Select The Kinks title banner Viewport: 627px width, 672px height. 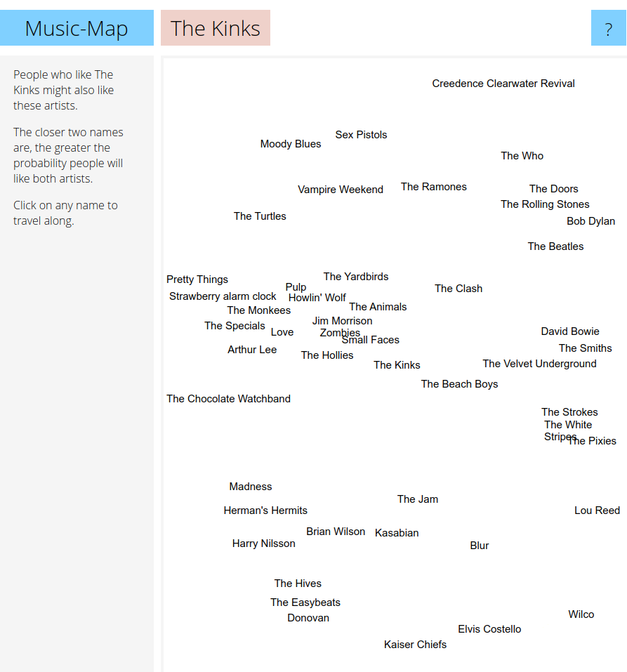tap(215, 28)
